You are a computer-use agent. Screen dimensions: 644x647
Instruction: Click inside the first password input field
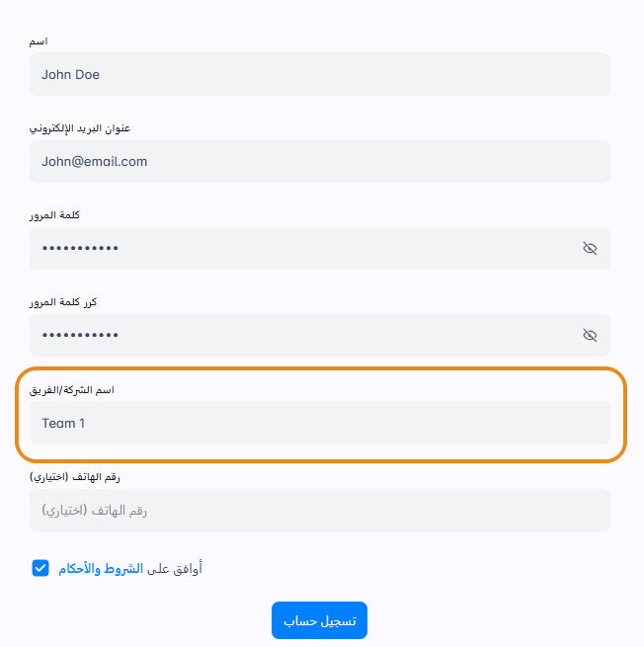click(296, 248)
